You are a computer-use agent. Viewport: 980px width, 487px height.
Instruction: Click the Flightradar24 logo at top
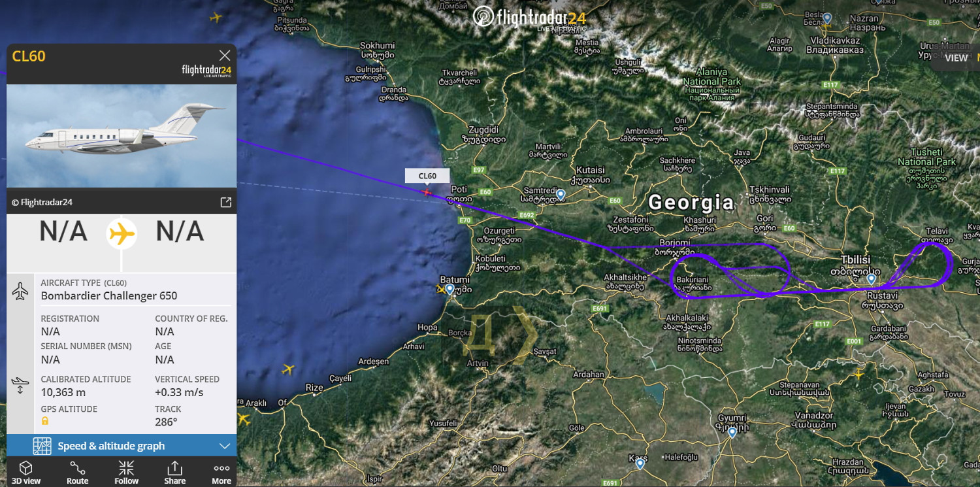530,18
